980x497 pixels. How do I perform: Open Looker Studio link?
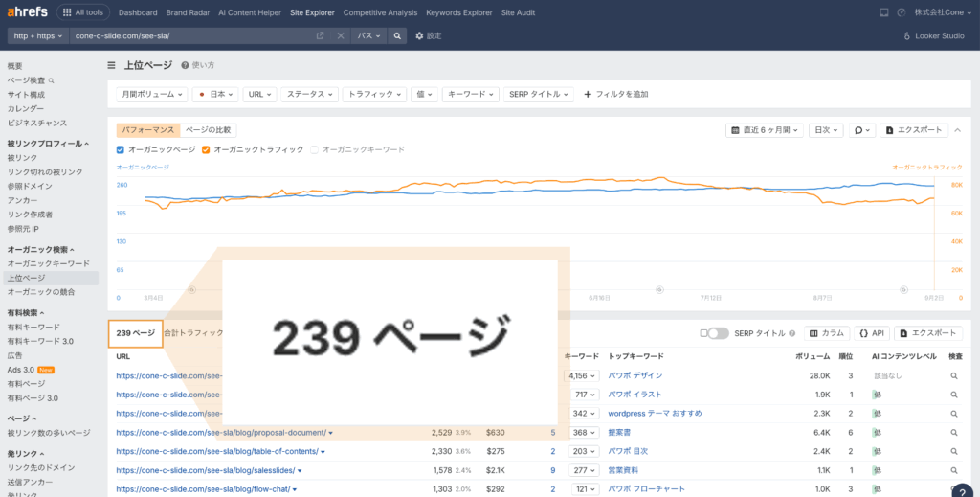pyautogui.click(x=934, y=36)
